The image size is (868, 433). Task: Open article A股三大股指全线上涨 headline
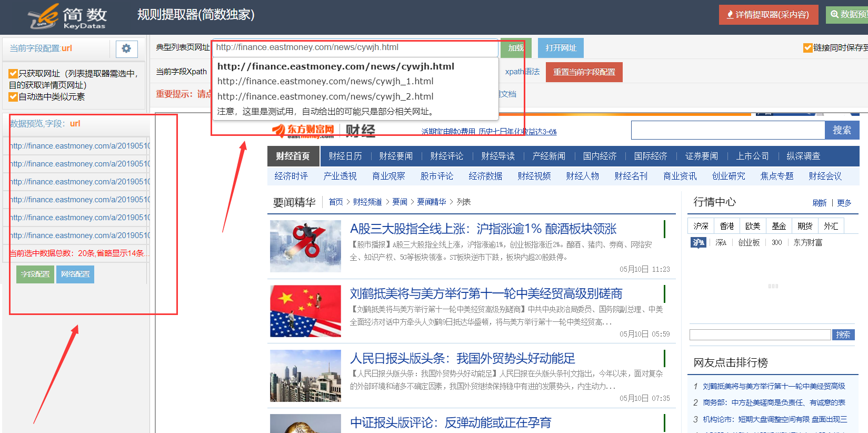pos(483,229)
